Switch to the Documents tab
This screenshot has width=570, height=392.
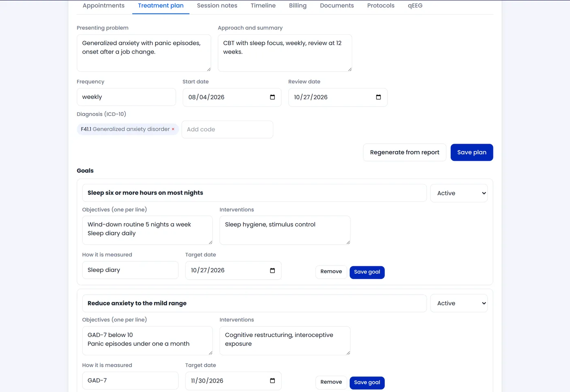coord(337,6)
